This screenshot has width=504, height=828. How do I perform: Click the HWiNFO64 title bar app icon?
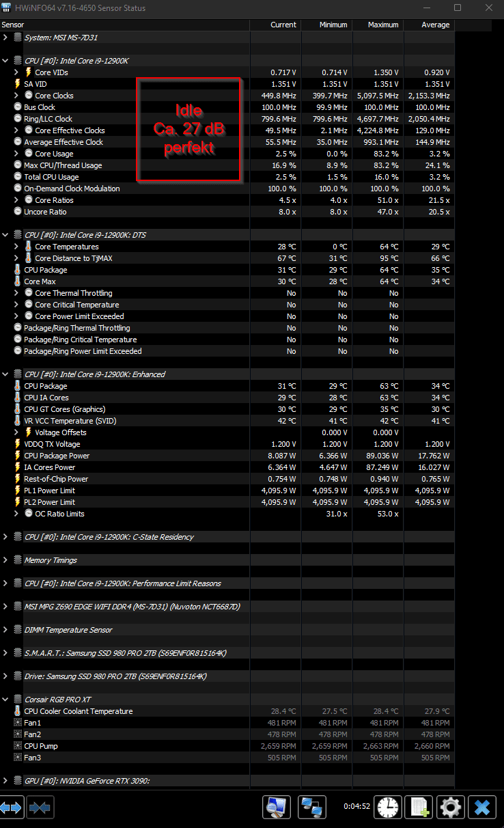point(6,8)
